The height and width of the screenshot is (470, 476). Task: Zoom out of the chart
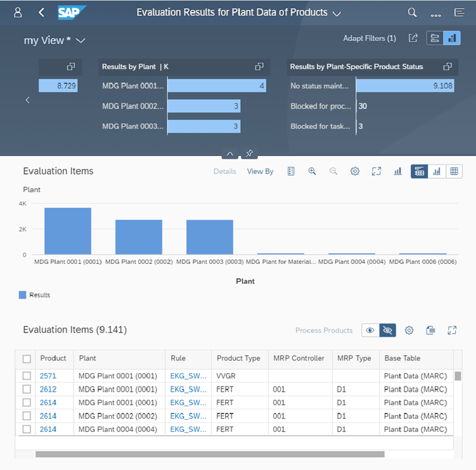click(333, 171)
